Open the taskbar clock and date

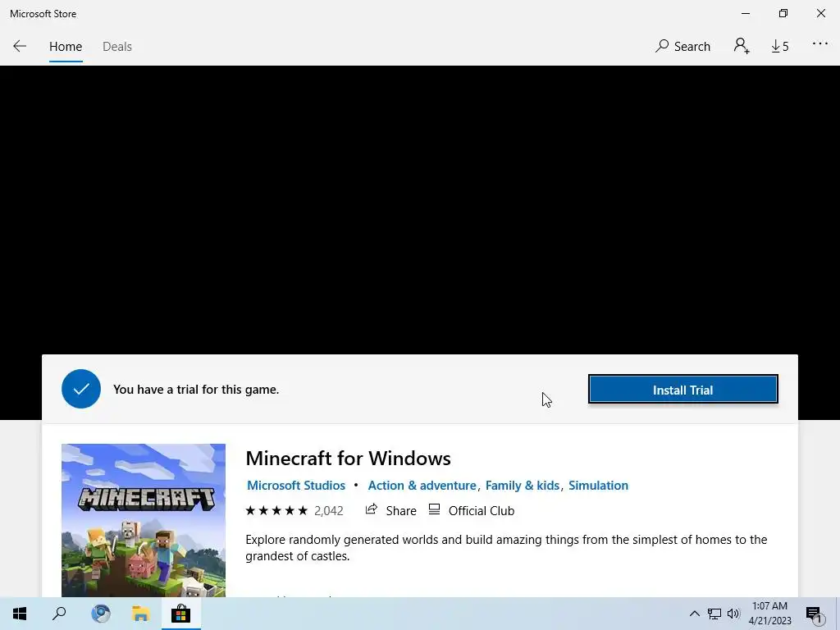coord(769,614)
